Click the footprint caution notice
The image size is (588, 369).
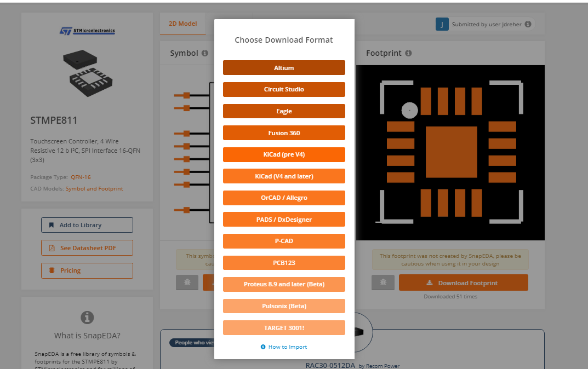[450, 260]
